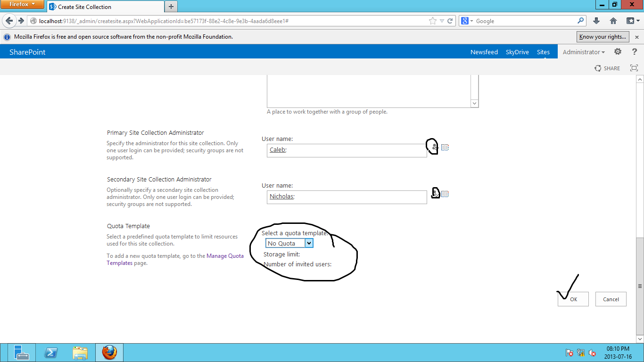This screenshot has height=362, width=644.
Task: Click the network status tray icon
Action: click(581, 353)
